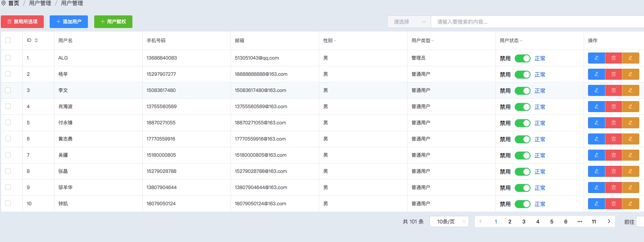Navigate to 首页 in the breadcrumb
Image resolution: width=644 pixels, height=242 pixels.
(13, 3)
